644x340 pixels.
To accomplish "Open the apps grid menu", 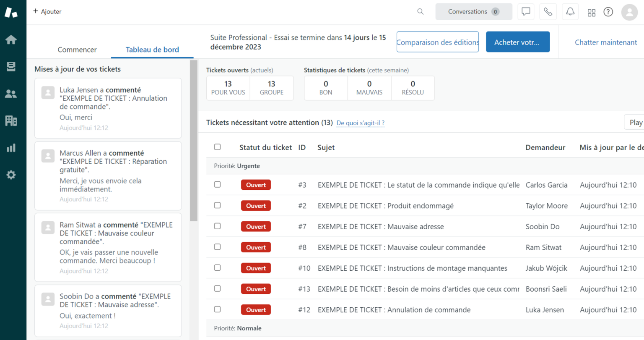I will pos(592,12).
